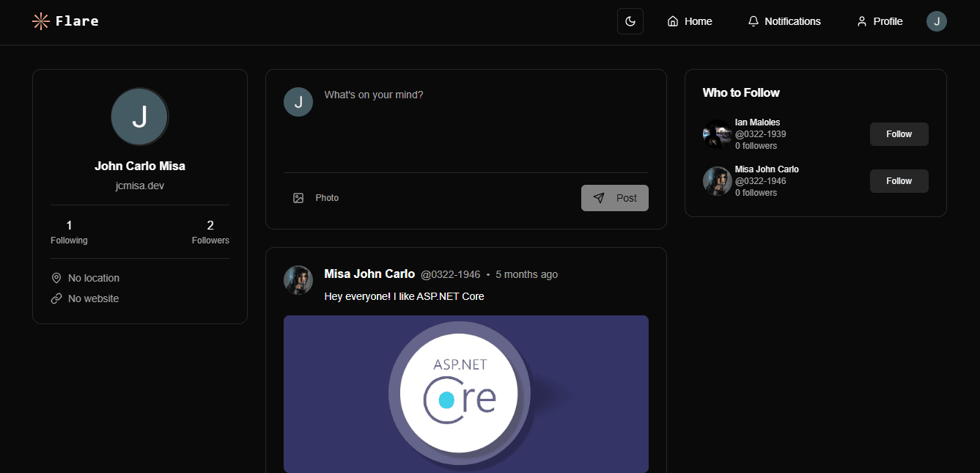The width and height of the screenshot is (980, 473).
Task: Open Profile link in navbar
Action: (880, 21)
